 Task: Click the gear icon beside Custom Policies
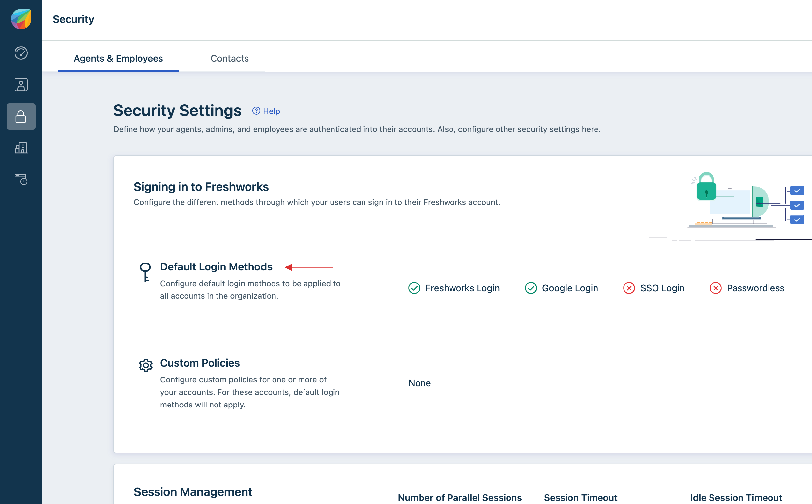[146, 365]
